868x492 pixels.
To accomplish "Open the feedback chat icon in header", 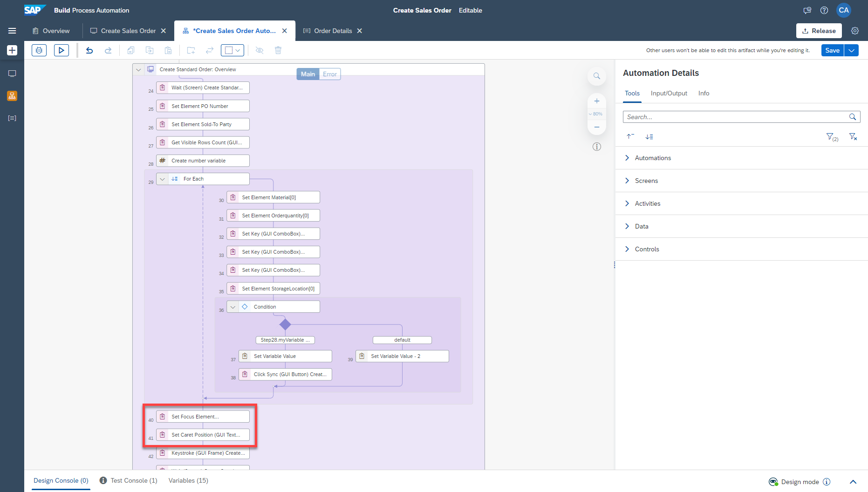I will 807,10.
